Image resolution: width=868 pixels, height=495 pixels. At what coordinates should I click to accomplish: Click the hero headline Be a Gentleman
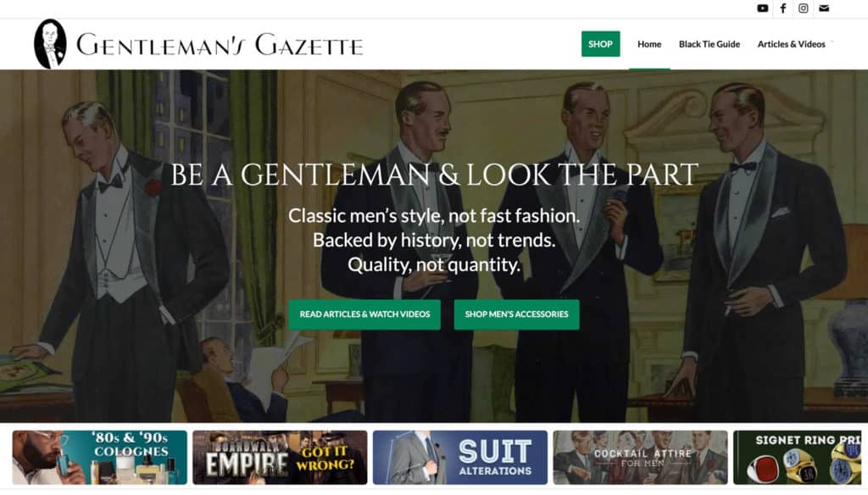[x=434, y=175]
